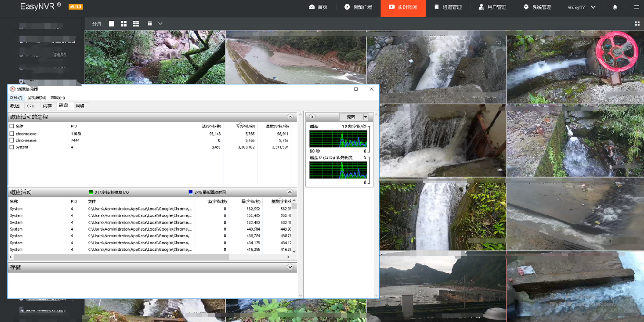Image resolution: width=644 pixels, height=322 pixels.
Task: Open 通道管理 channel management
Action: (447, 7)
